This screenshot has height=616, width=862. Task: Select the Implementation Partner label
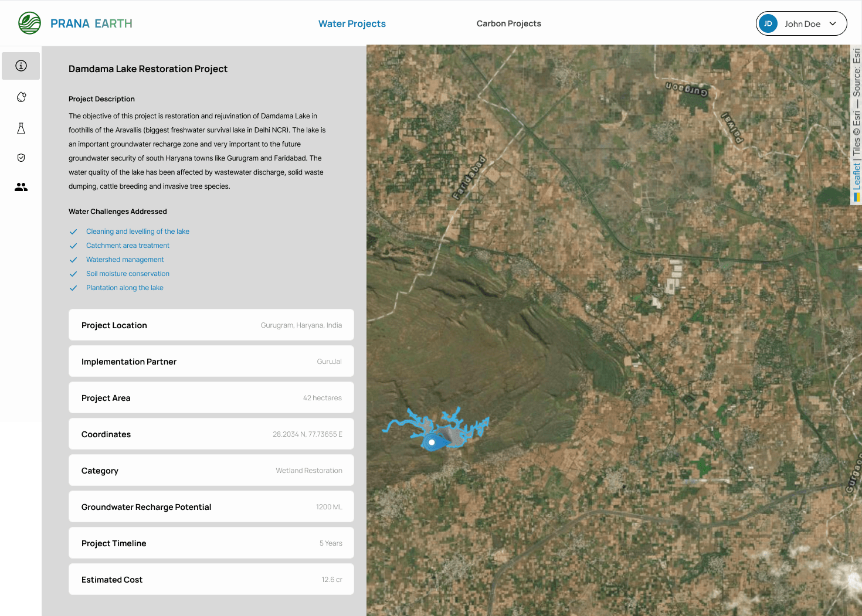129,362
